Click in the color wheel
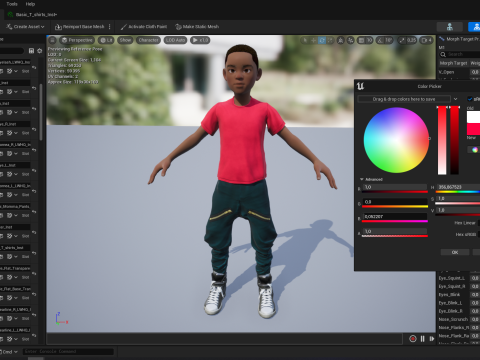480x360 pixels. click(396, 140)
